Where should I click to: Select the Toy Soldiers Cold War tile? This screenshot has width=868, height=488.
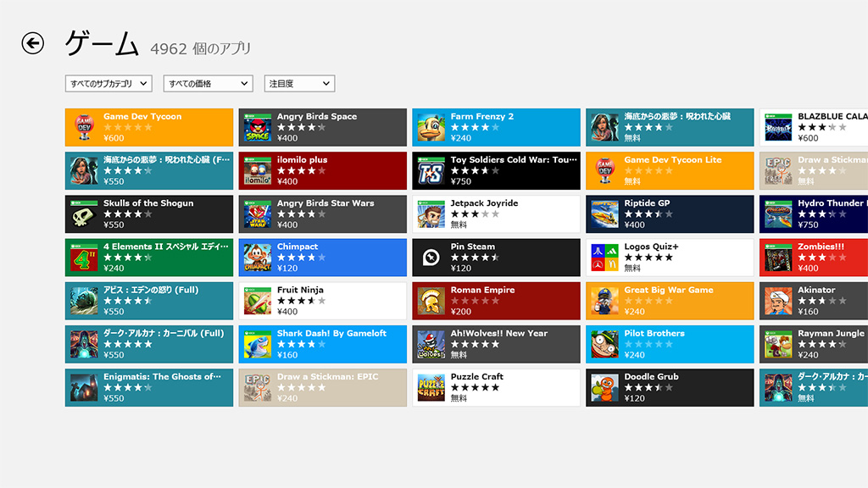pos(496,171)
